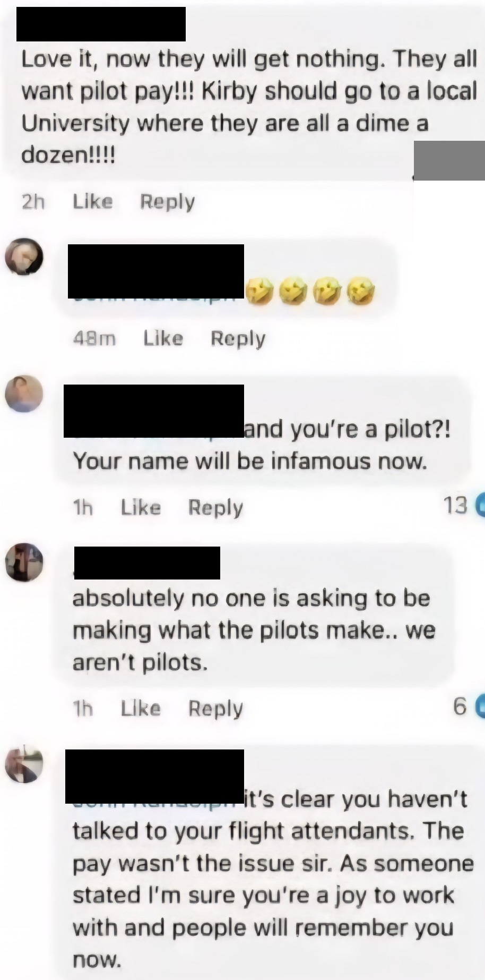Open the 2h timestamp on the top comment

33,202
